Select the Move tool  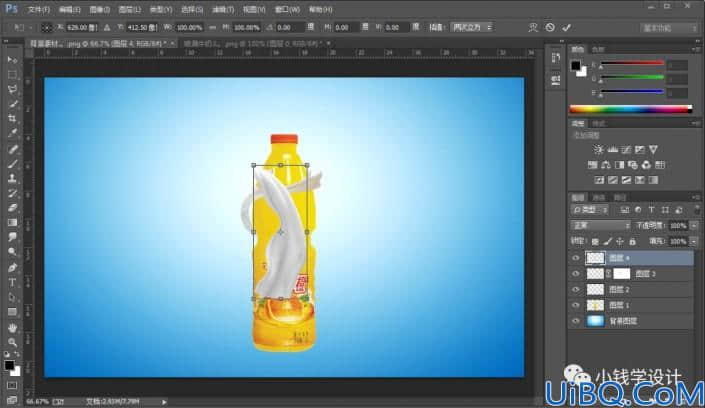(12, 60)
